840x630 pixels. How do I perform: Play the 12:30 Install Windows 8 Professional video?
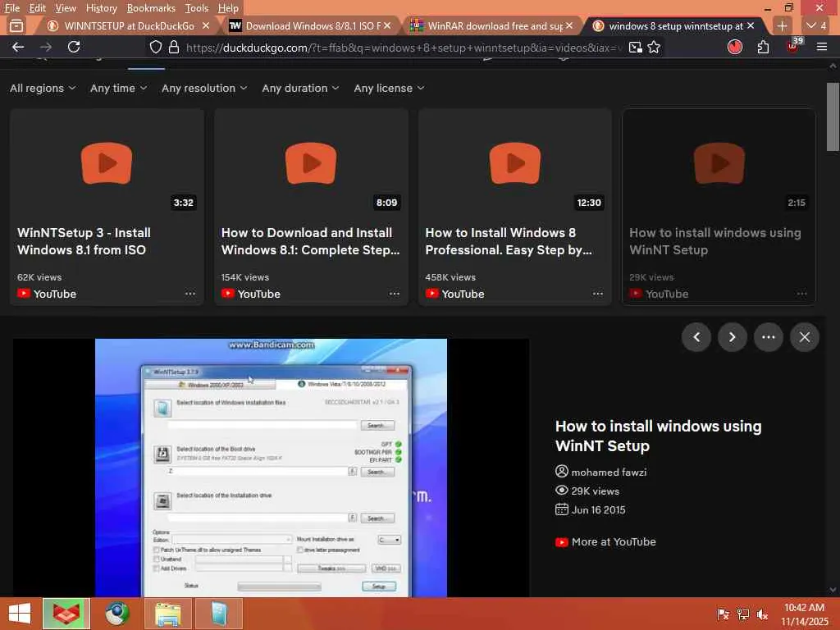pyautogui.click(x=515, y=163)
